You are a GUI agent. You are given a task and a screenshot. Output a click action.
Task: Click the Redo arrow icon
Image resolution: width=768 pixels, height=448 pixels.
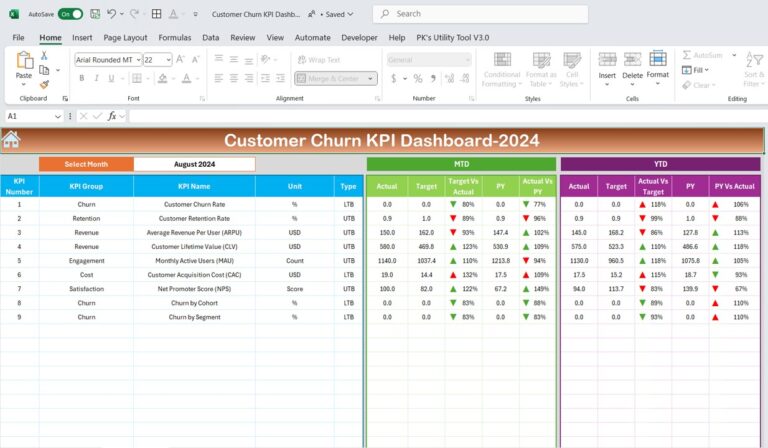pos(134,14)
